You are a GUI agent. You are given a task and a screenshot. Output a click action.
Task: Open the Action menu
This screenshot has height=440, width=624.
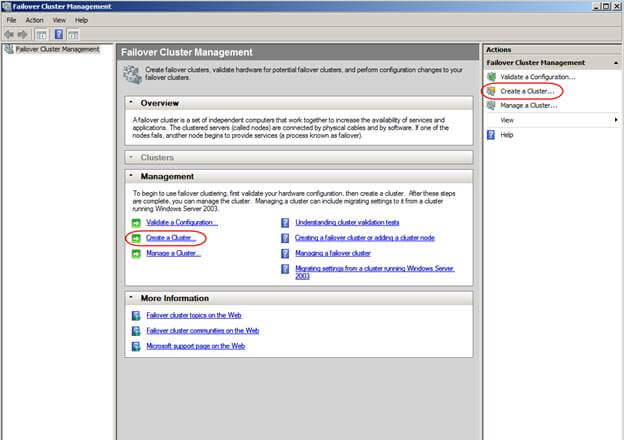34,20
